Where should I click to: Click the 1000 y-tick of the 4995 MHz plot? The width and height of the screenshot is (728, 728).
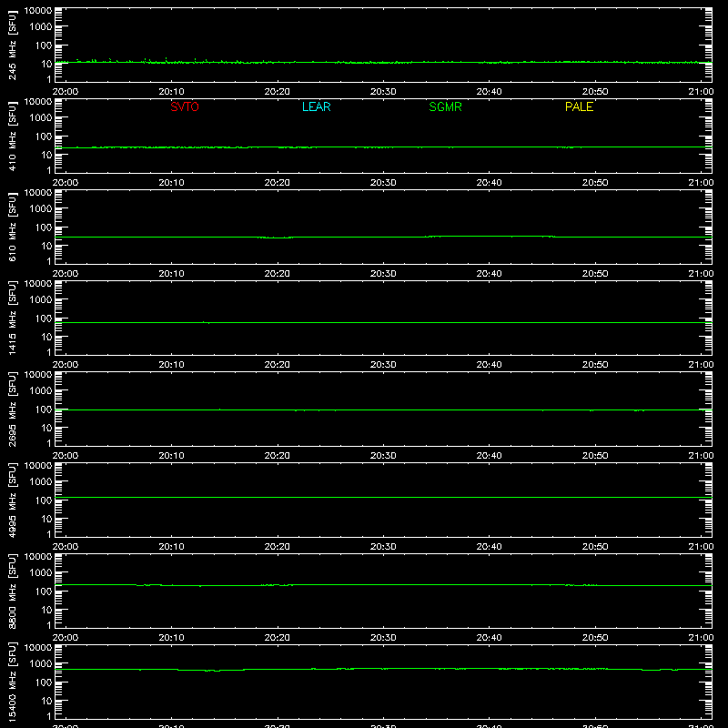tap(41, 481)
